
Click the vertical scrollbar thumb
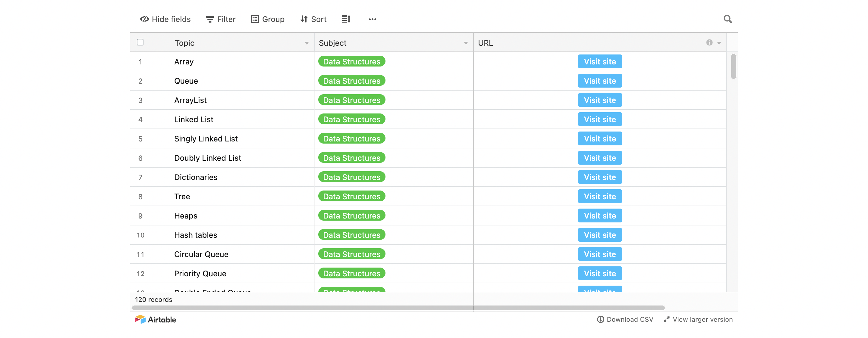point(733,66)
